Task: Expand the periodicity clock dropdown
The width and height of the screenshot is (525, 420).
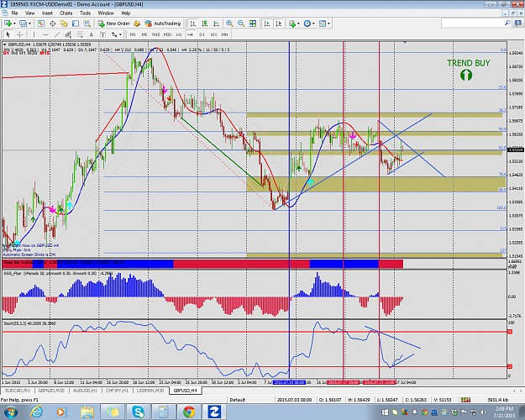Action: [x=313, y=24]
